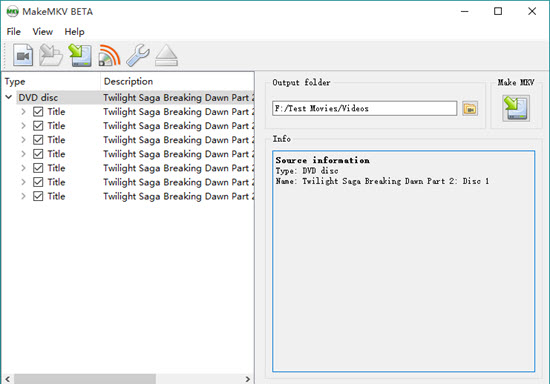Open Preferences with the wrench icon
This screenshot has width=550, height=384.
tap(138, 55)
